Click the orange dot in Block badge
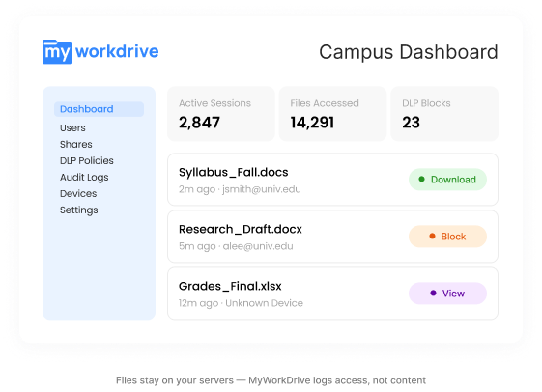The height and width of the screenshot is (392, 542). pos(432,236)
